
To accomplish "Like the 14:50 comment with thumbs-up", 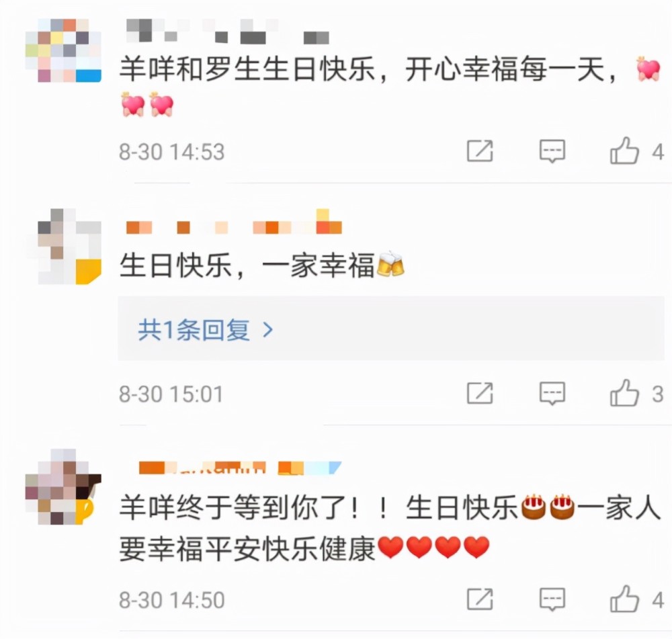I will pos(624,598).
